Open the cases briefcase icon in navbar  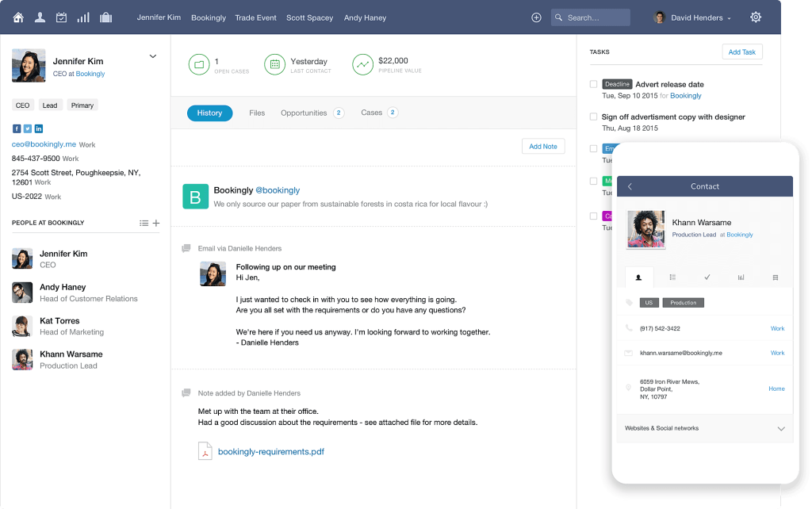105,17
